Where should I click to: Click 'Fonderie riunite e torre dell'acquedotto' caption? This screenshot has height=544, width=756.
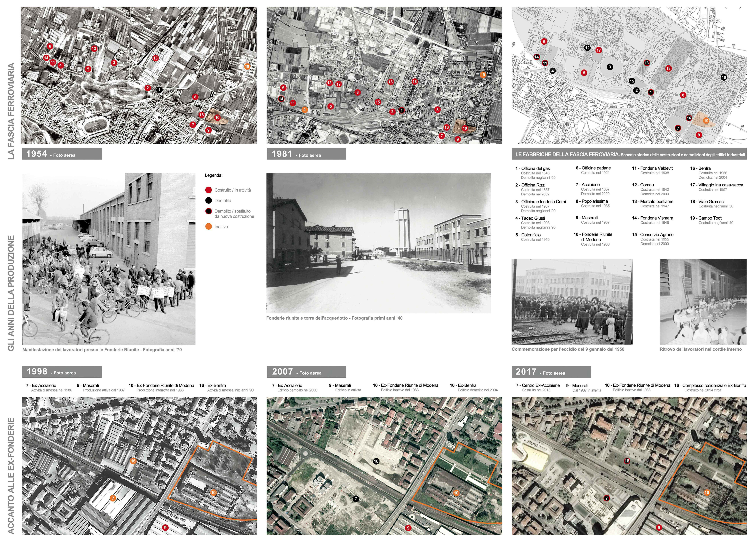click(334, 318)
